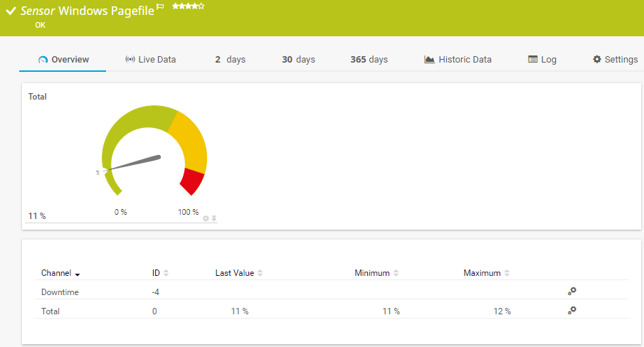The height and width of the screenshot is (347, 644).
Task: Click the OK status checkmark icon
Action: click(x=11, y=11)
